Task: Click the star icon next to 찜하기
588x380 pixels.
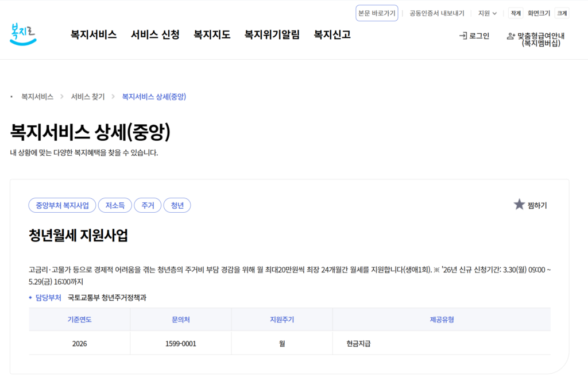Action: click(x=519, y=205)
